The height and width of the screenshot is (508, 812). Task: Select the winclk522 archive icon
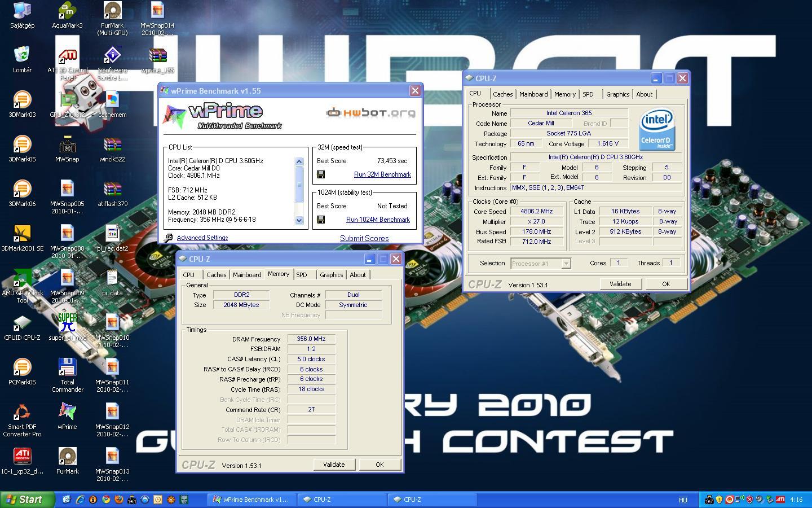[112, 148]
